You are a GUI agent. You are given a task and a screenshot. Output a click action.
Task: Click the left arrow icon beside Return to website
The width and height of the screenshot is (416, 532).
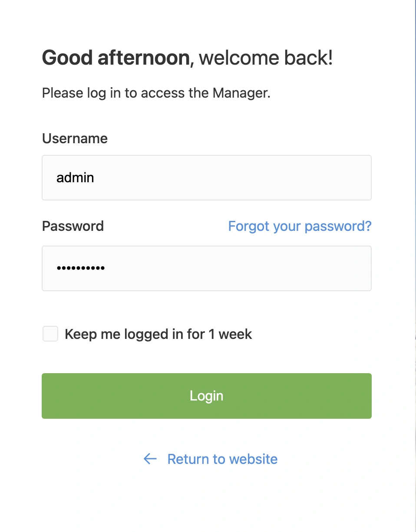(x=150, y=459)
